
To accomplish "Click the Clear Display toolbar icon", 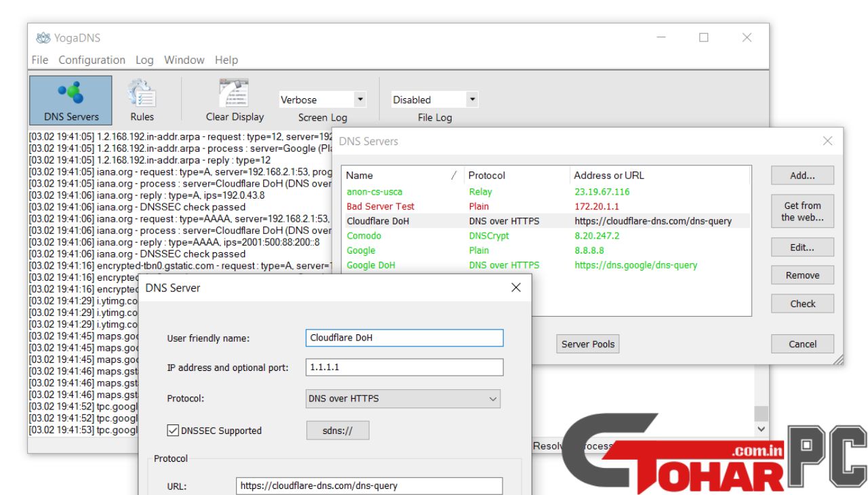I will [235, 100].
